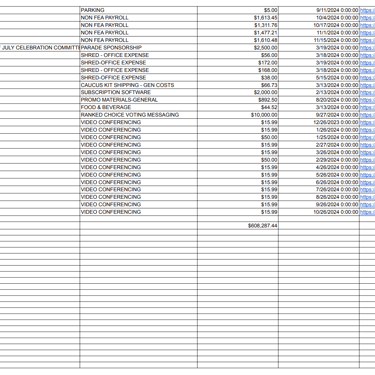
Task: Click the $2,500.00 amount cell
Action: click(238, 47)
